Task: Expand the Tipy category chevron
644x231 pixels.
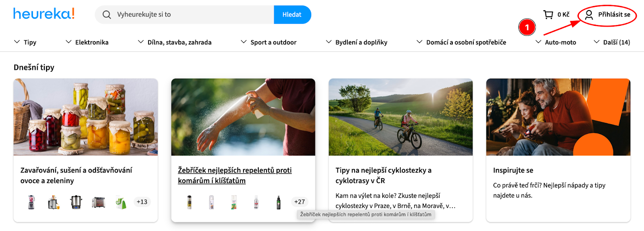Action: [x=17, y=42]
